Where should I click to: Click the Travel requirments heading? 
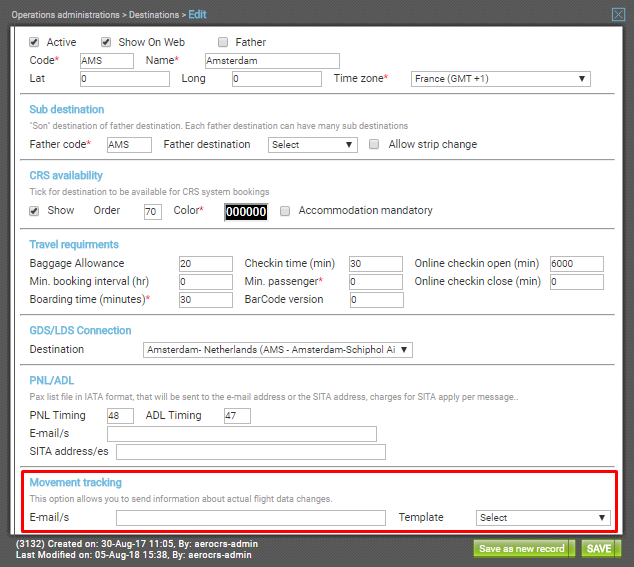[x=74, y=245]
